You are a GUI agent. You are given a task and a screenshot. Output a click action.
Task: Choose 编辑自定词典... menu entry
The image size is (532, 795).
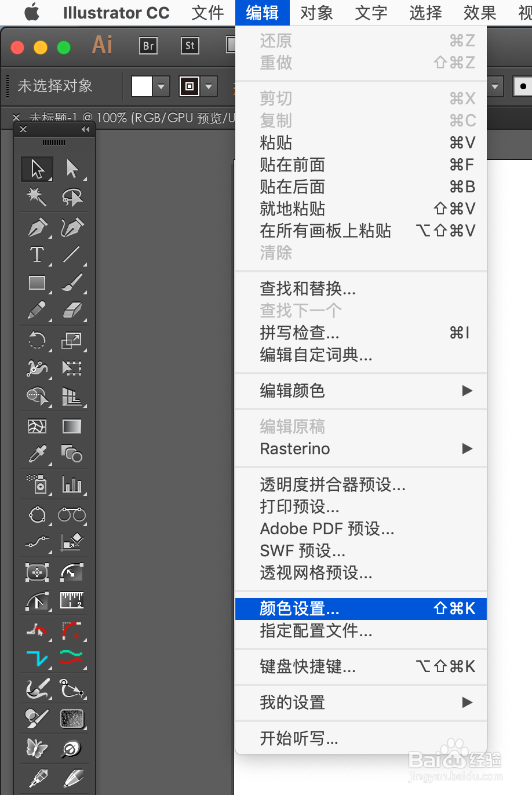[x=361, y=355]
